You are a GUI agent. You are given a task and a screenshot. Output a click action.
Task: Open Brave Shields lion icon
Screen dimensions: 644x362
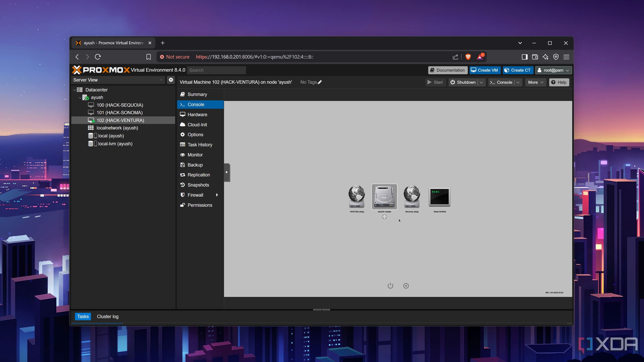point(468,57)
